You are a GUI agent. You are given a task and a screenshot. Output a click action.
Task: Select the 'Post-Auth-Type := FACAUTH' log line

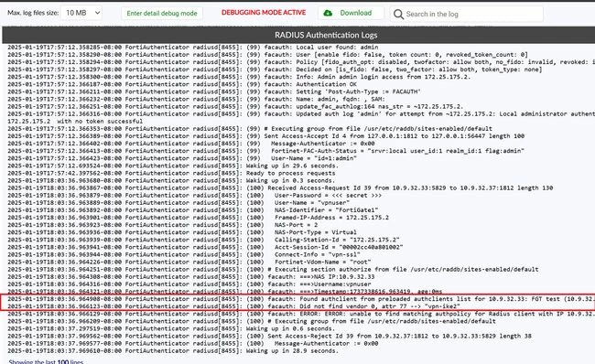click(214, 91)
